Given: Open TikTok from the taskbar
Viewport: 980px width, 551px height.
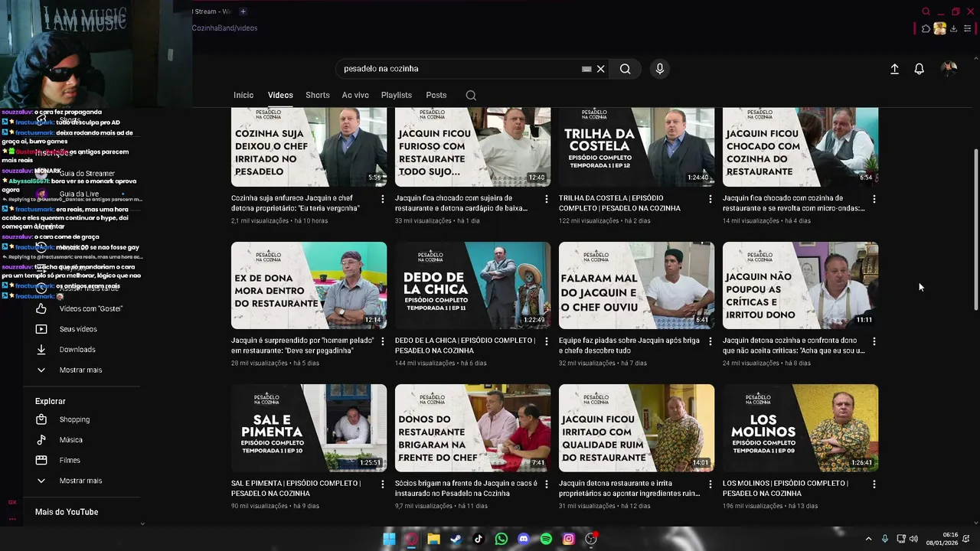Looking at the screenshot, I should pyautogui.click(x=479, y=539).
